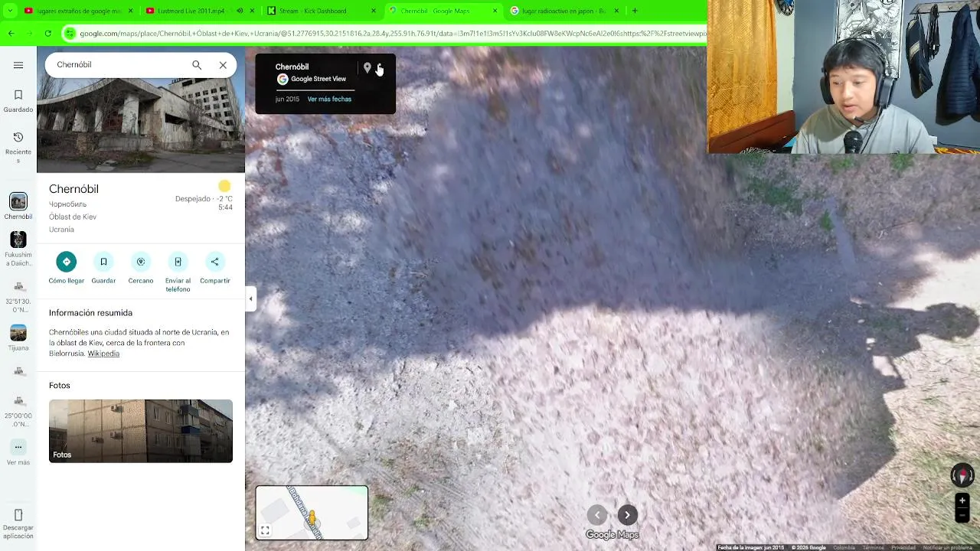Go to previous Street View image
The height and width of the screenshot is (551, 980).
point(597,515)
